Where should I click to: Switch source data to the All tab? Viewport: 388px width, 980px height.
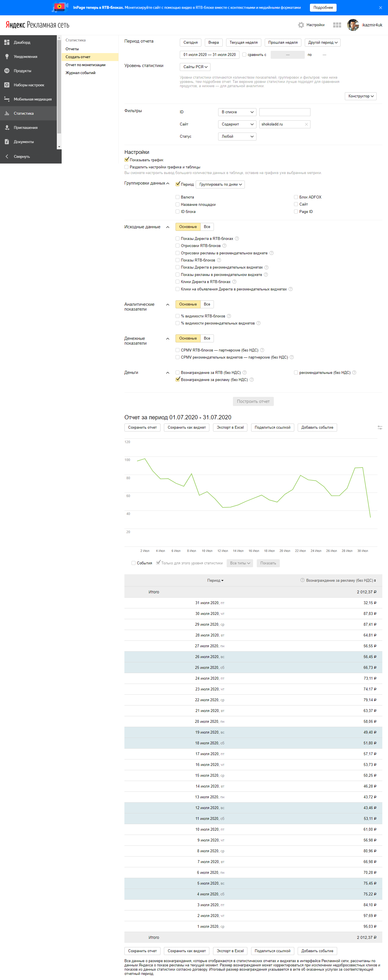click(x=207, y=227)
